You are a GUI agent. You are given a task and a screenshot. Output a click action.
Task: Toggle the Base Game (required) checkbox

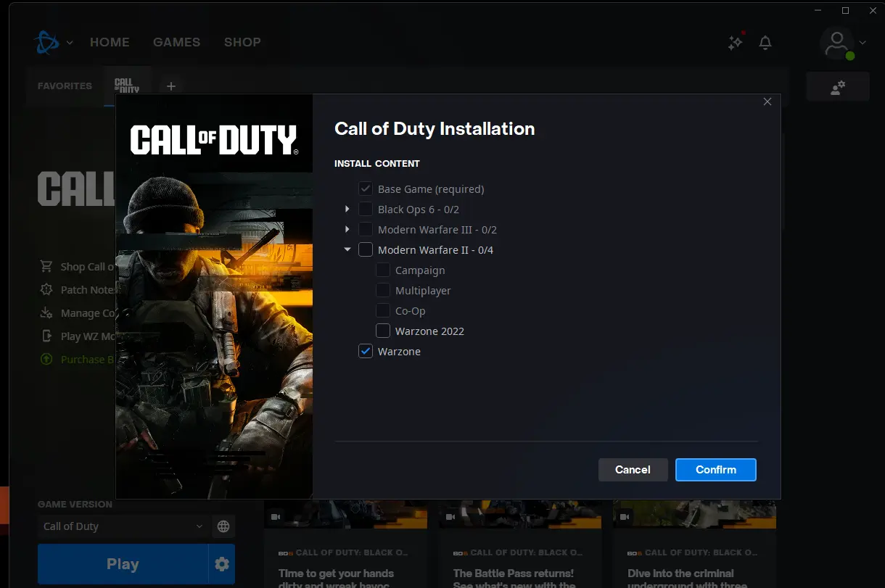(366, 189)
